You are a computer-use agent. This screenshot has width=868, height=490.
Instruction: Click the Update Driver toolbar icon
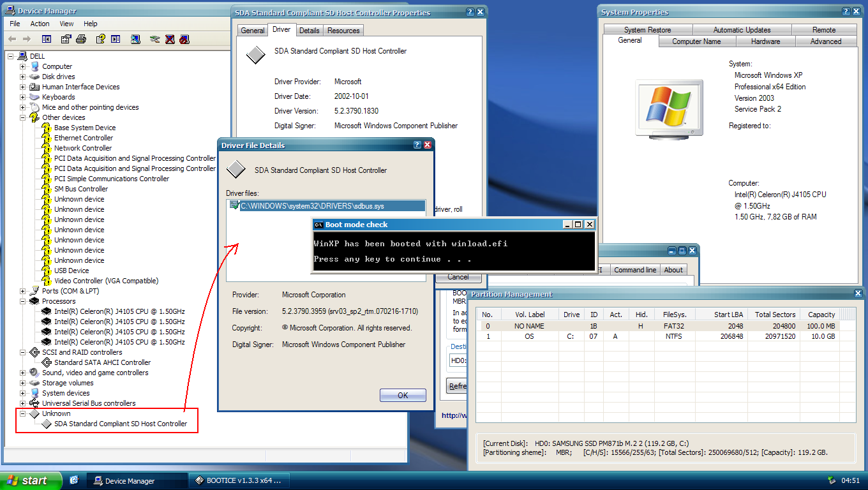coord(154,39)
